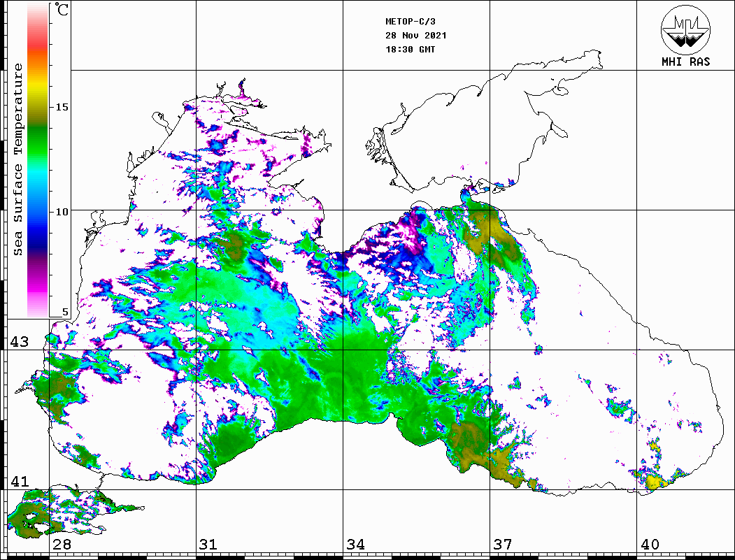The width and height of the screenshot is (735, 560).
Task: Select the METOP-C/3 satellite label
Action: 411,22
